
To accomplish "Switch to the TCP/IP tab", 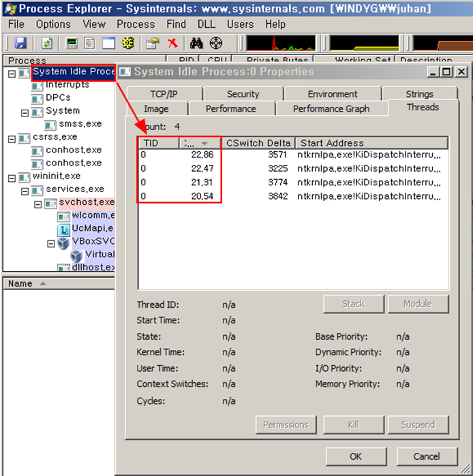I will (164, 94).
